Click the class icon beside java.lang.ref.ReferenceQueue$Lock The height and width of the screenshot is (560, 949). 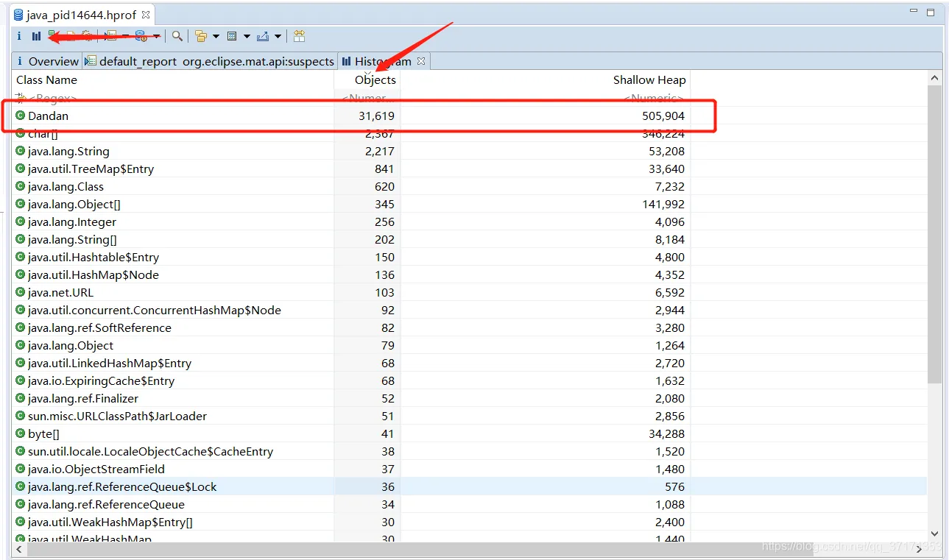[21, 486]
